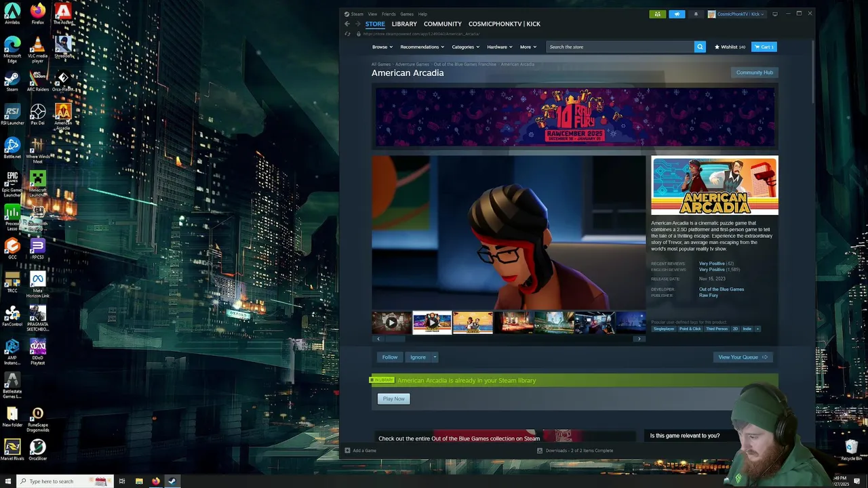
Task: Click the Play Now button
Action: [393, 399]
